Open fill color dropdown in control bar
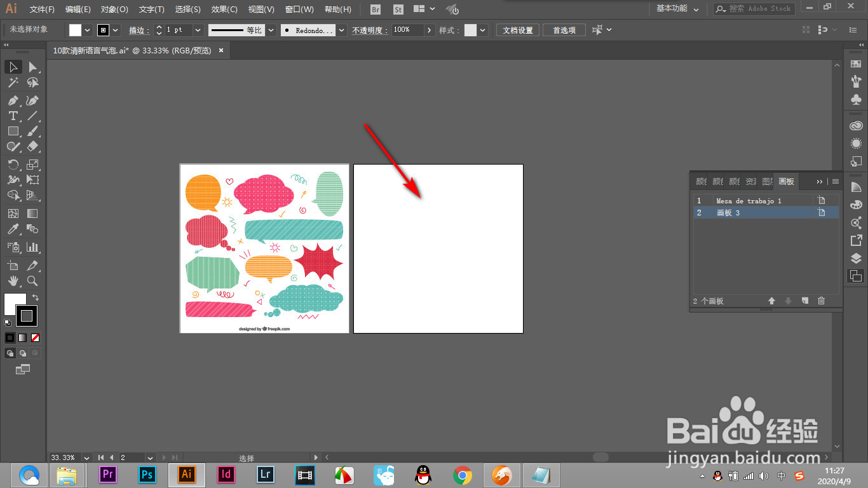 point(88,30)
